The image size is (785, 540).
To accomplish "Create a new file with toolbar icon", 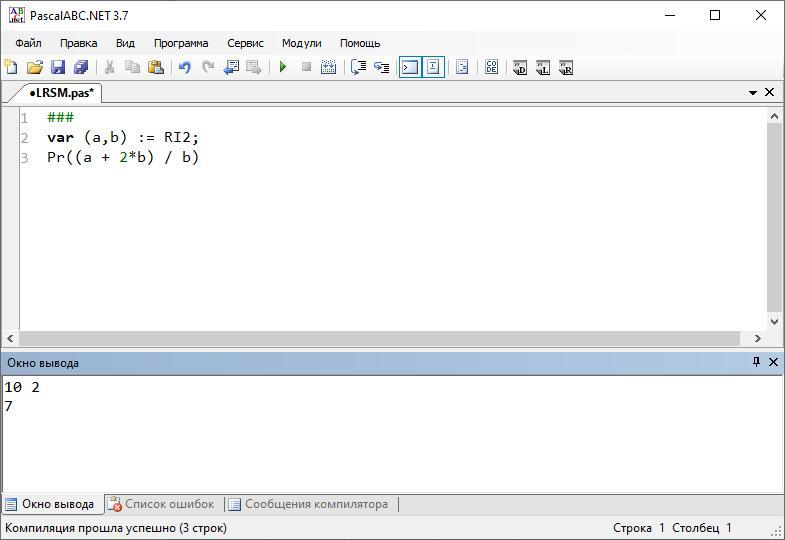I will point(11,67).
